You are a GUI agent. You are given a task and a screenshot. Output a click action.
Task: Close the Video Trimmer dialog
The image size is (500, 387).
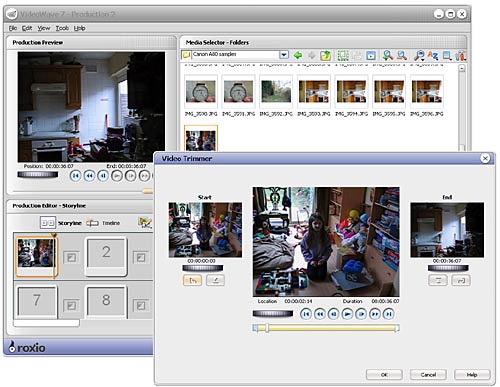[x=485, y=158]
